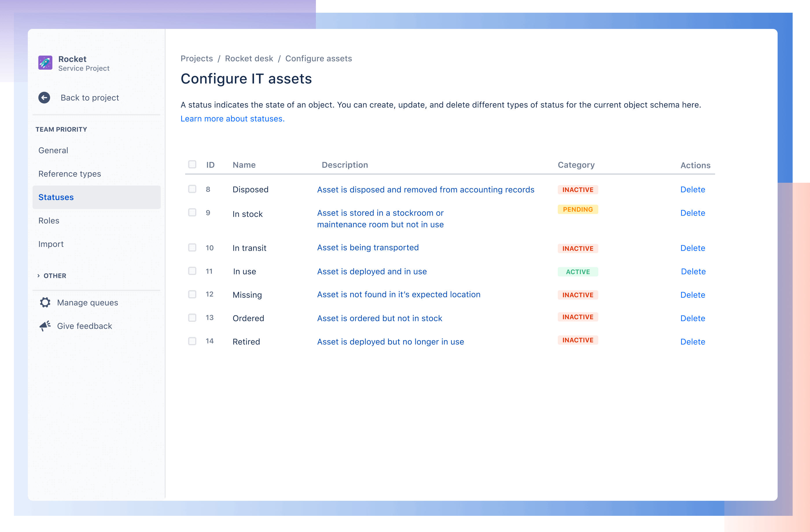Open Reference types in sidebar
Image resolution: width=810 pixels, height=532 pixels.
69,173
